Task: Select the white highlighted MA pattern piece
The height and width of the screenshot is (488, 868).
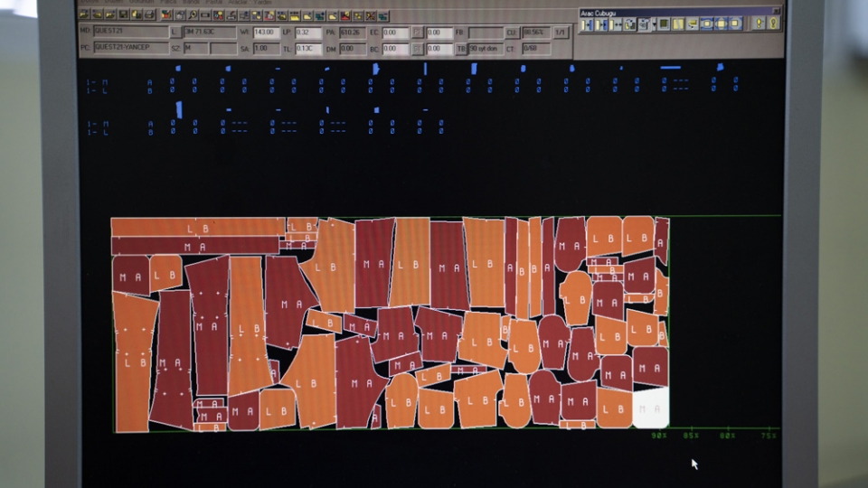Action: [651, 408]
